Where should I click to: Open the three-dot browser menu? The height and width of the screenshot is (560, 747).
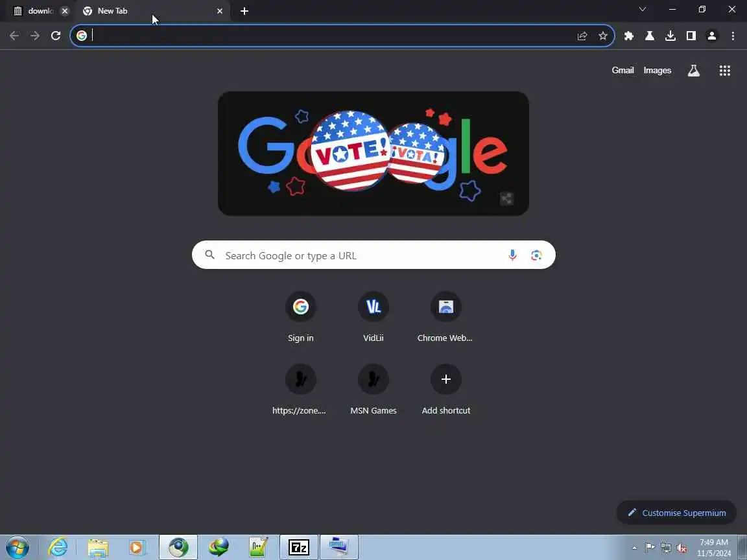point(733,36)
